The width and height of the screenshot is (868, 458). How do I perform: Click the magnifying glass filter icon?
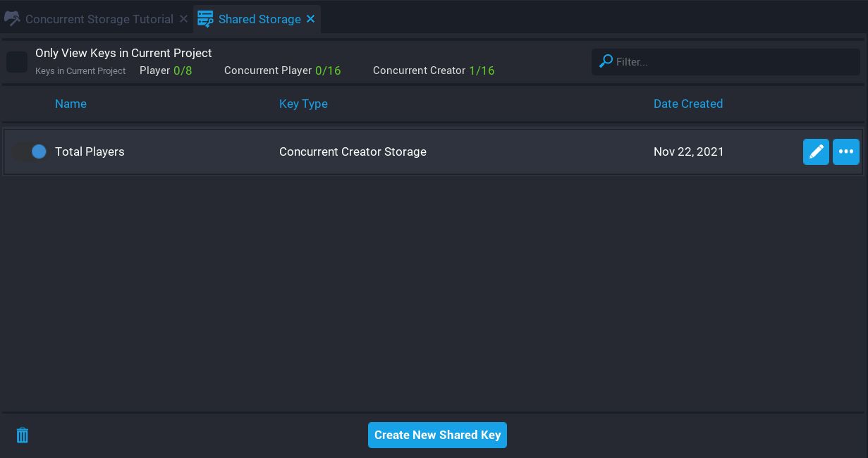(x=606, y=61)
